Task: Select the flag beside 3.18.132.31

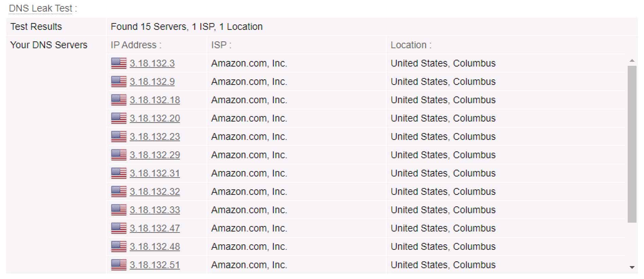Action: pyautogui.click(x=119, y=173)
